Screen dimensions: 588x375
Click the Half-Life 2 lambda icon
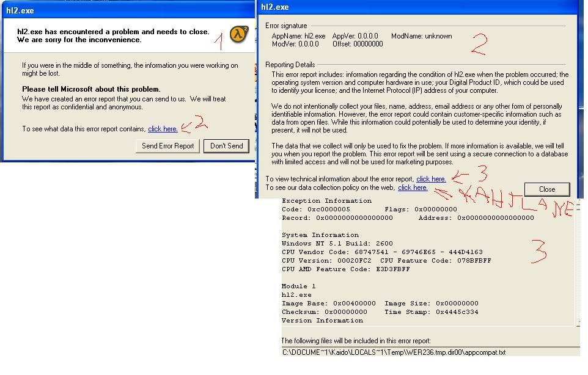[240, 35]
